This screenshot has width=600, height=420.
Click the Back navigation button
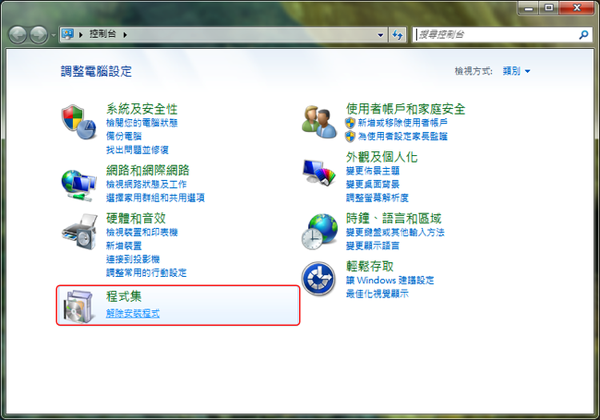coord(18,35)
